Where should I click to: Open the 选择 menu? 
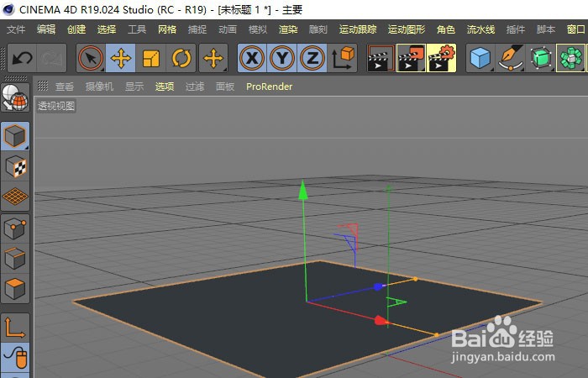pyautogui.click(x=107, y=29)
